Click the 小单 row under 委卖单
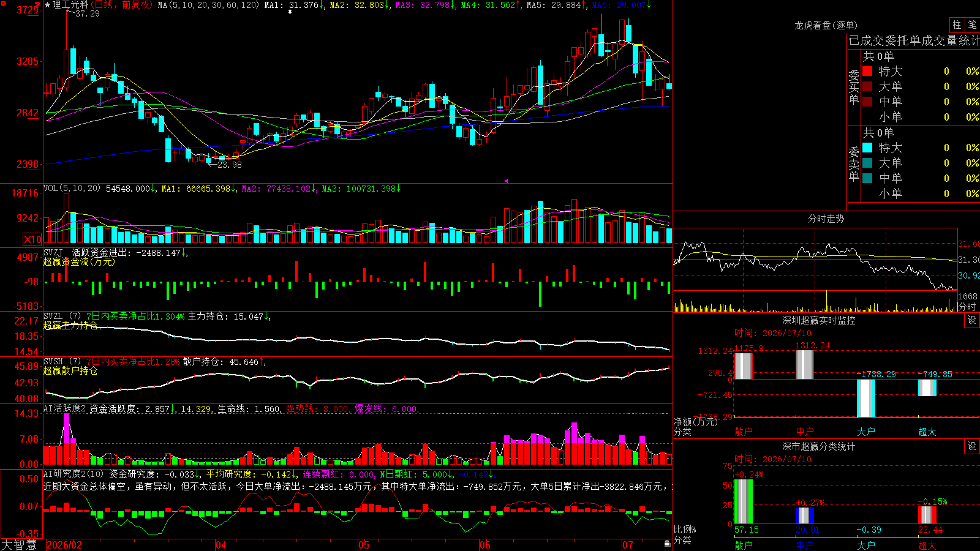The width and height of the screenshot is (980, 551). pyautogui.click(x=921, y=193)
